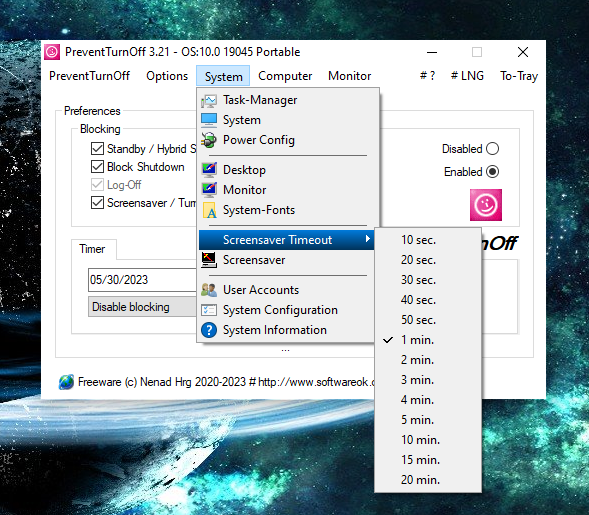Open System Information menu entry
The image size is (589, 515).
point(287,330)
